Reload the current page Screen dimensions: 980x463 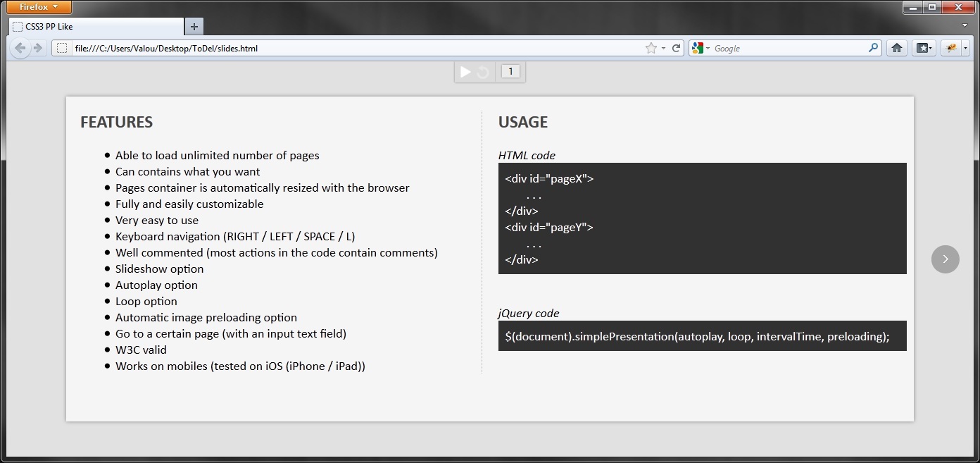point(676,48)
